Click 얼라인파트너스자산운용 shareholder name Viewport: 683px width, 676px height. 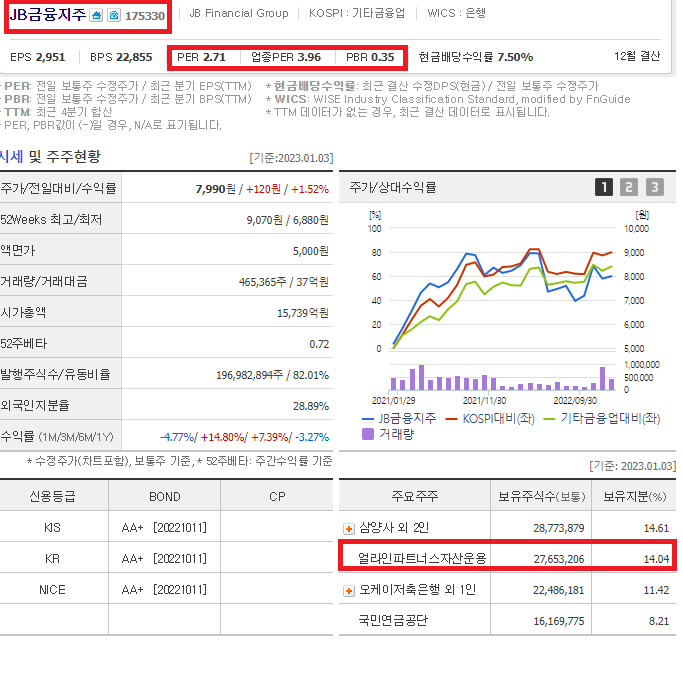coord(422,558)
